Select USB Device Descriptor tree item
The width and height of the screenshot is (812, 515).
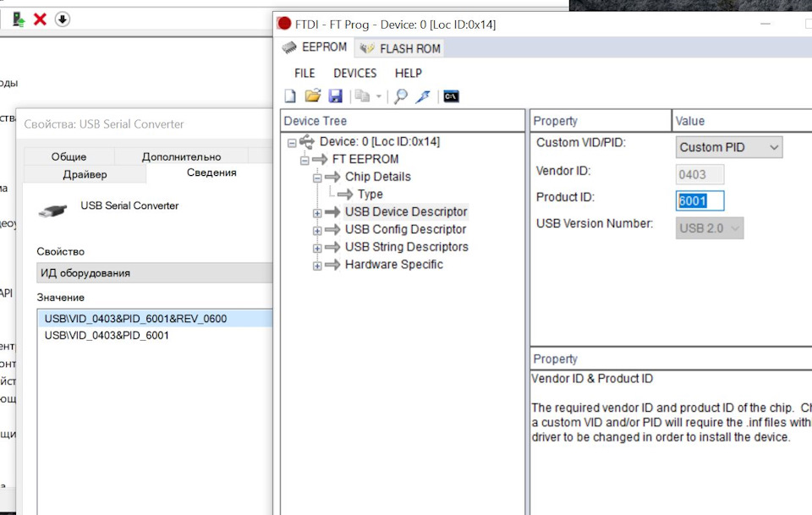[406, 211]
